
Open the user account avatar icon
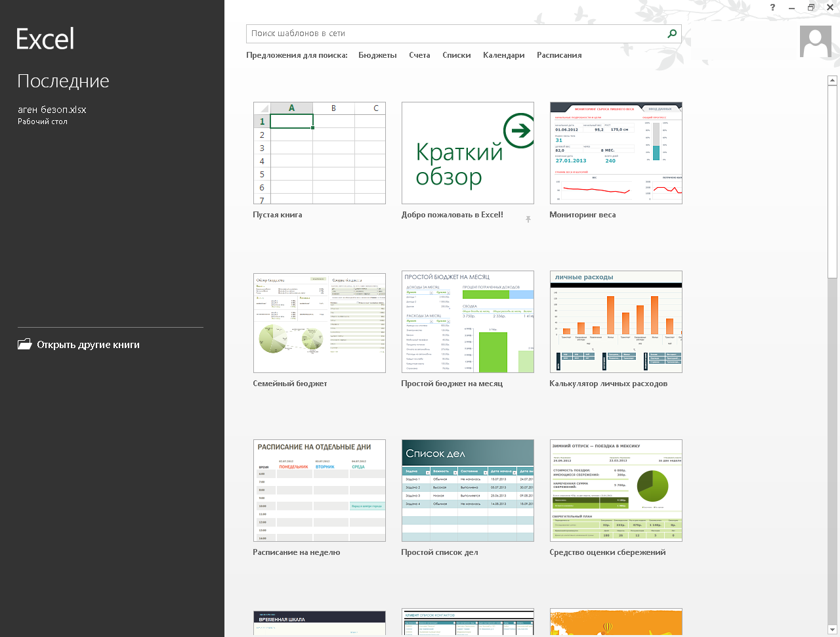click(816, 42)
